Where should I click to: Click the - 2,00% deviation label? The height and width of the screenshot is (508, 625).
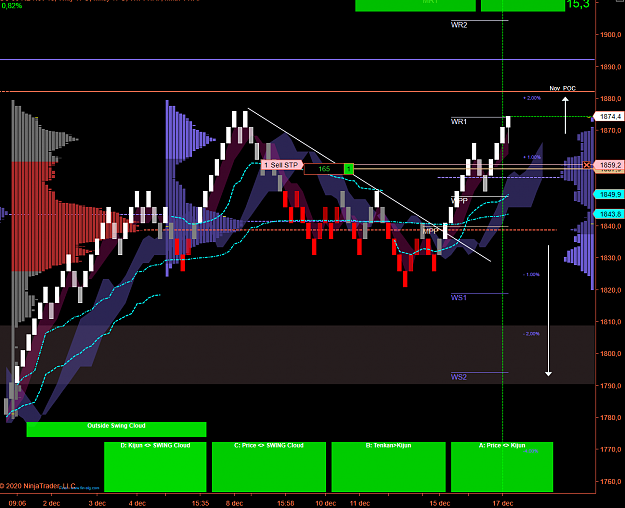[531, 334]
